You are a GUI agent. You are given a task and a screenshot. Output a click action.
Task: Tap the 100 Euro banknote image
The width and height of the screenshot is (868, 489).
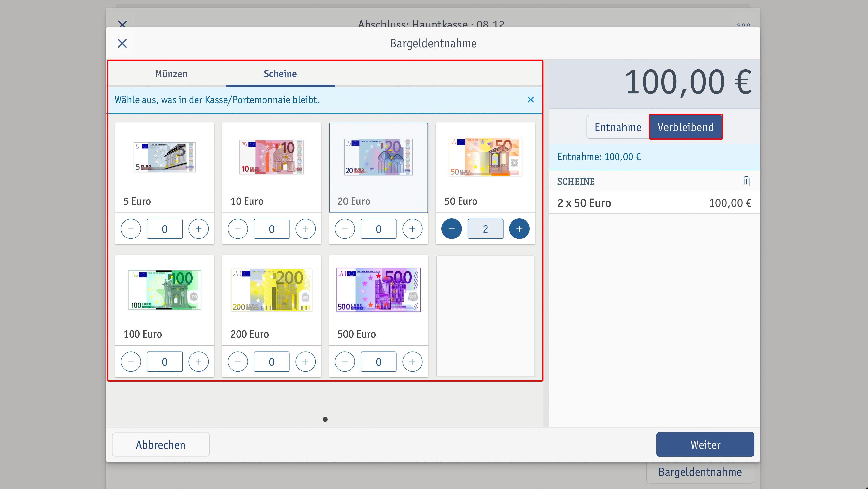point(164,290)
